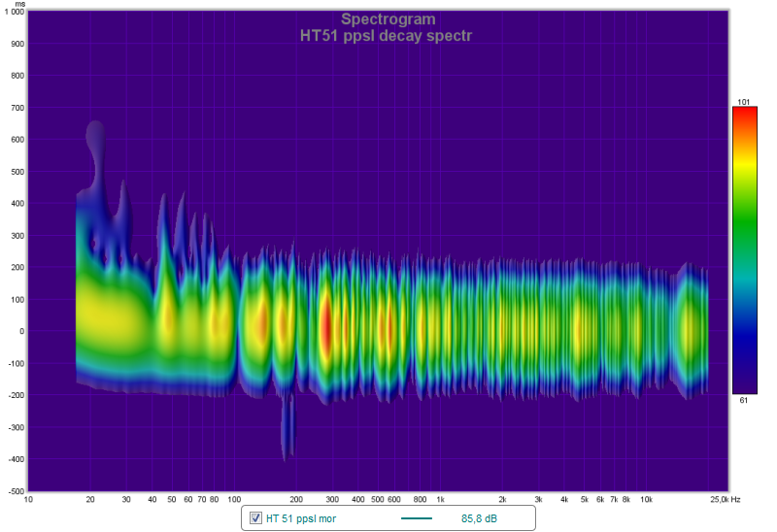Viewport: 777px width, 532px height.
Task: Click the 61 bottom value of color scale
Action: click(x=743, y=400)
